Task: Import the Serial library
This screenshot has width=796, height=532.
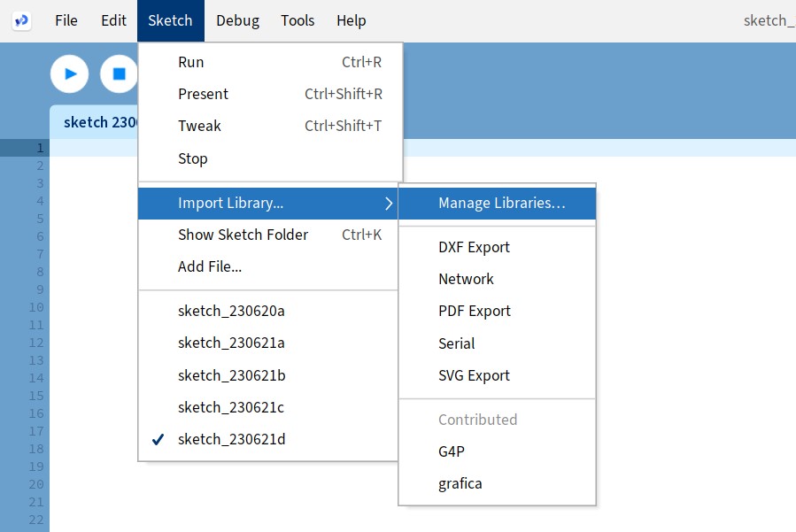Action: [x=456, y=343]
